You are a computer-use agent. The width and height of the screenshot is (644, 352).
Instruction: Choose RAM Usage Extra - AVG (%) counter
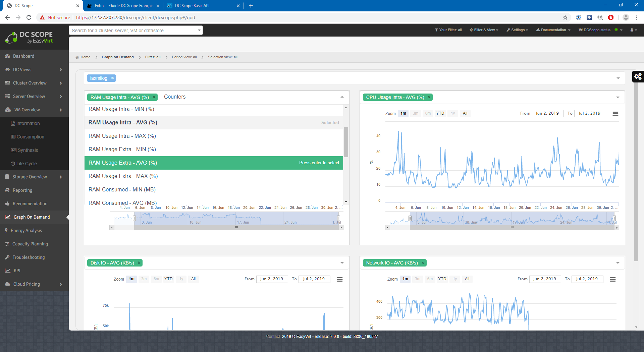tap(214, 163)
